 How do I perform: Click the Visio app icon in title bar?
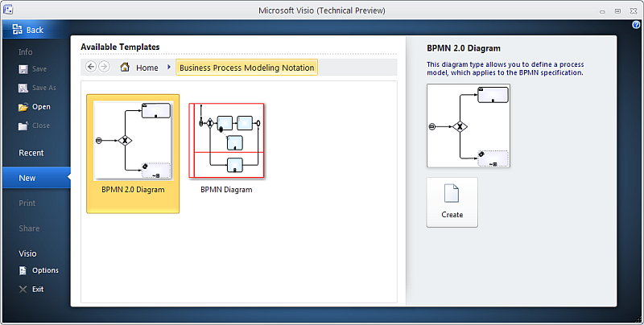coord(8,9)
